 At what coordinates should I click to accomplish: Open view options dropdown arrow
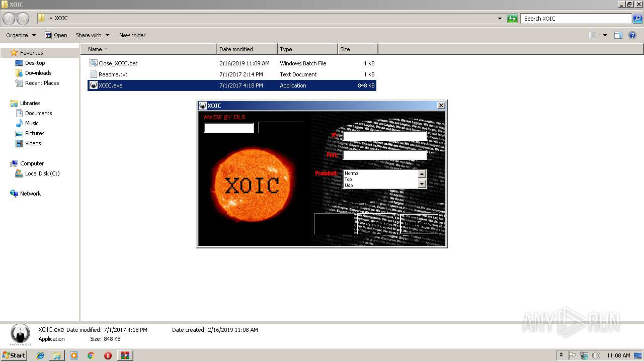[x=605, y=35]
